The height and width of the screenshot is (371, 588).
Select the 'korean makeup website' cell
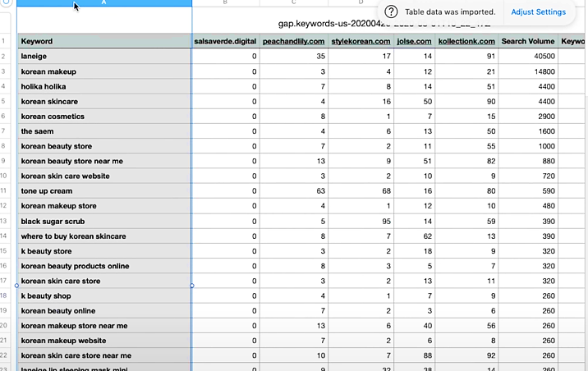coord(104,341)
